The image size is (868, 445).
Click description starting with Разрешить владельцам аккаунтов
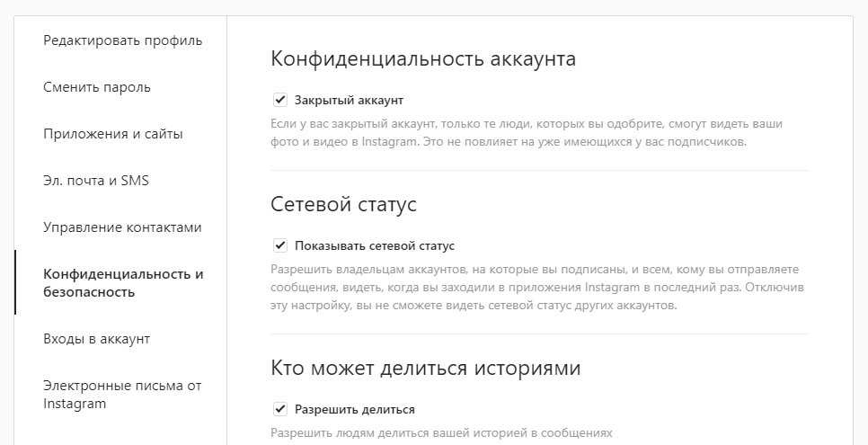(x=537, y=288)
